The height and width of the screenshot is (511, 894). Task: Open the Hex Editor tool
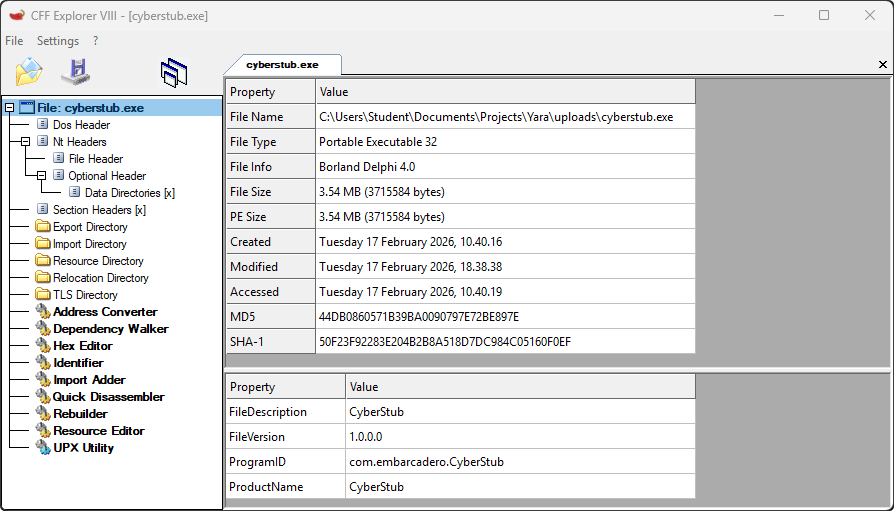point(82,346)
